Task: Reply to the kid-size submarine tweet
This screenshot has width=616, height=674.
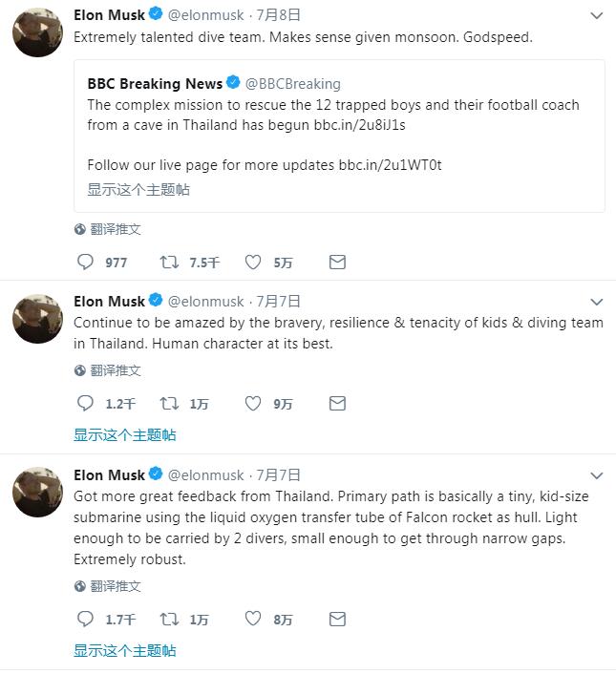Action: pyautogui.click(x=85, y=619)
